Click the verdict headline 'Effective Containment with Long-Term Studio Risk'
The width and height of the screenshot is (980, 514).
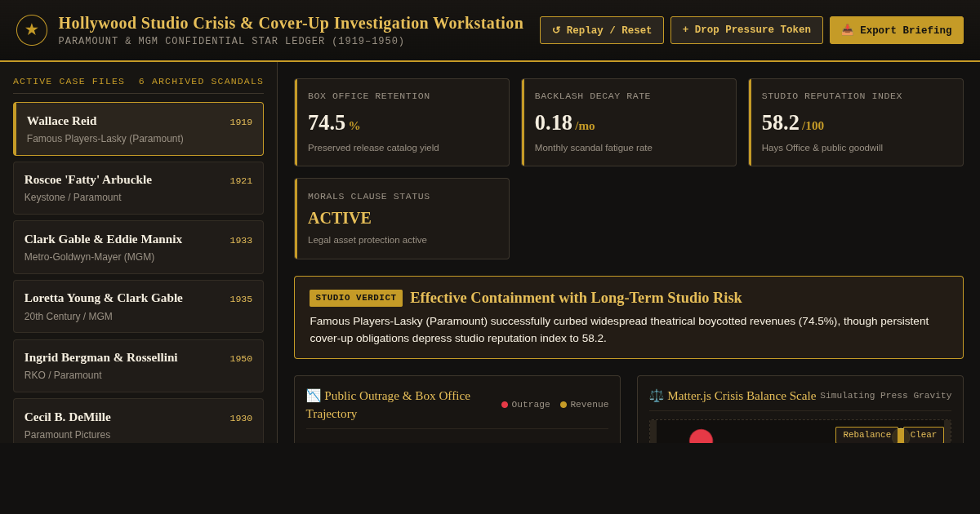(x=576, y=298)
